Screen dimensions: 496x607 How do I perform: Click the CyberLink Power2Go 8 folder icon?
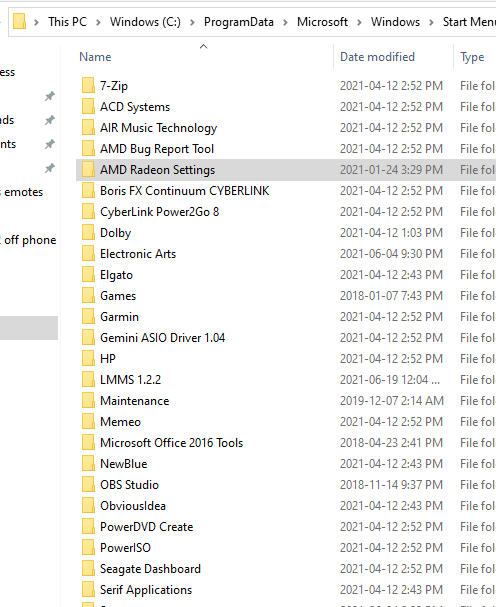pos(88,211)
